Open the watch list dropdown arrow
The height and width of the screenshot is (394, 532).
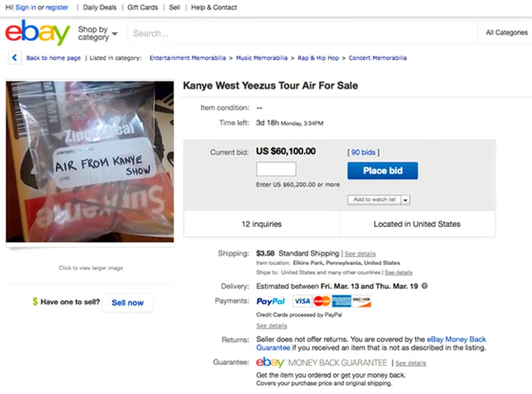click(x=406, y=200)
